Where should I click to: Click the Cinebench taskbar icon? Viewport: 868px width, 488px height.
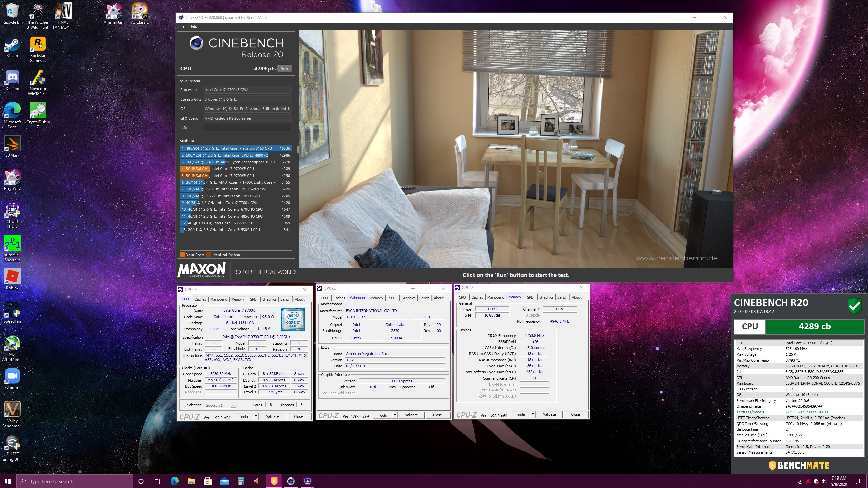tap(291, 481)
